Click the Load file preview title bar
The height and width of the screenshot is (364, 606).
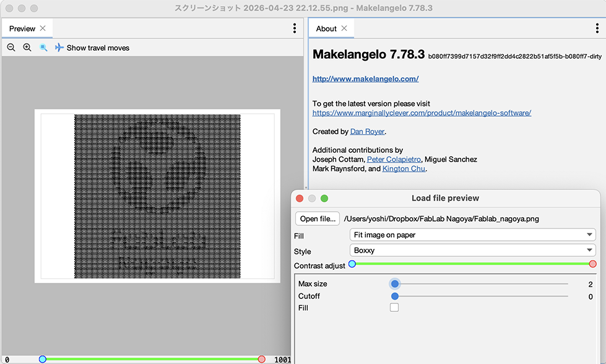pos(445,198)
